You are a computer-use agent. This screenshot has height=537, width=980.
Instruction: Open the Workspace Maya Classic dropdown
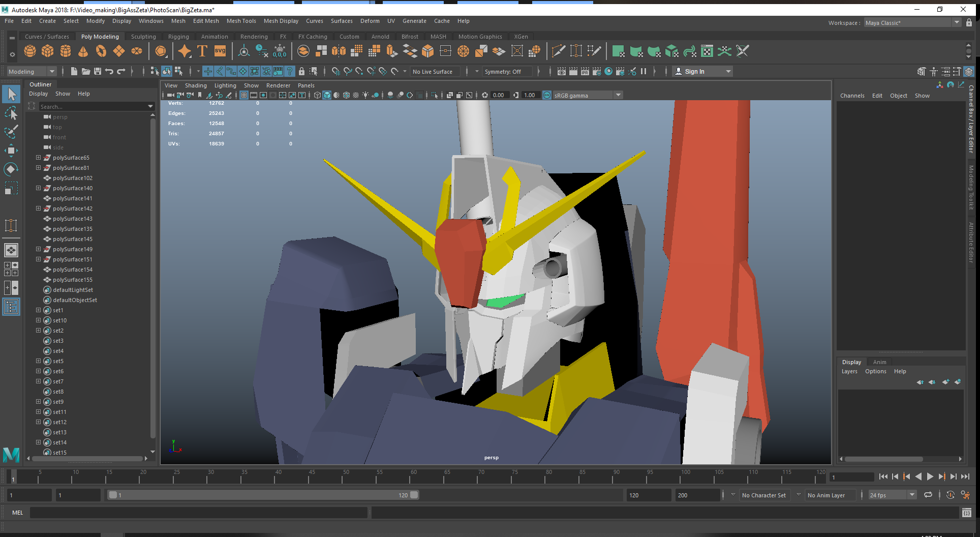click(x=912, y=23)
